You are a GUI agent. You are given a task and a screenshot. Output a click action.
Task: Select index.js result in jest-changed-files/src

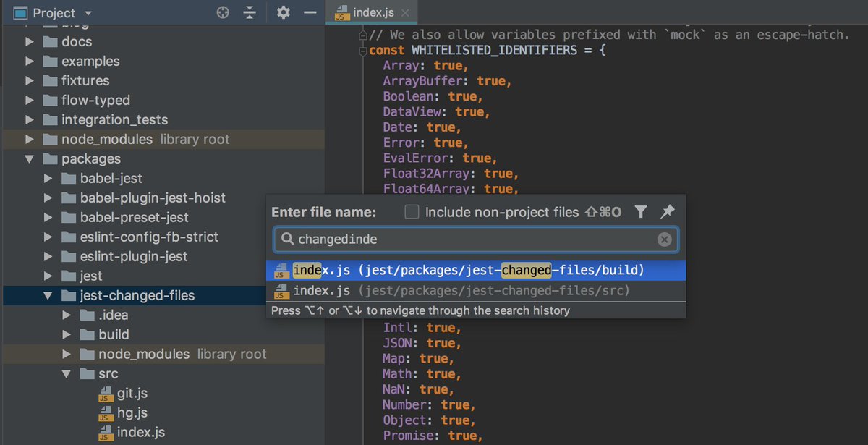click(475, 291)
